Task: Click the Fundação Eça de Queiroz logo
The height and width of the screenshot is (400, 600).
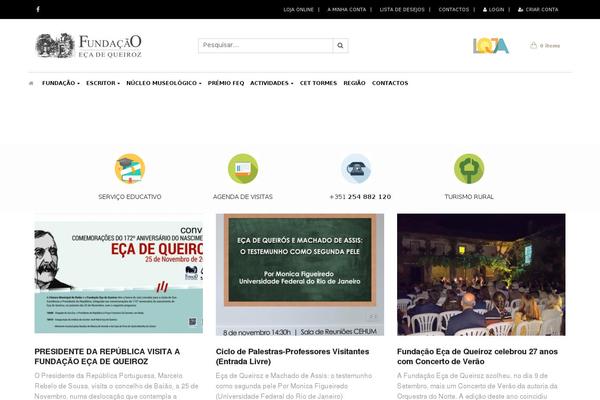Action: coord(89,46)
